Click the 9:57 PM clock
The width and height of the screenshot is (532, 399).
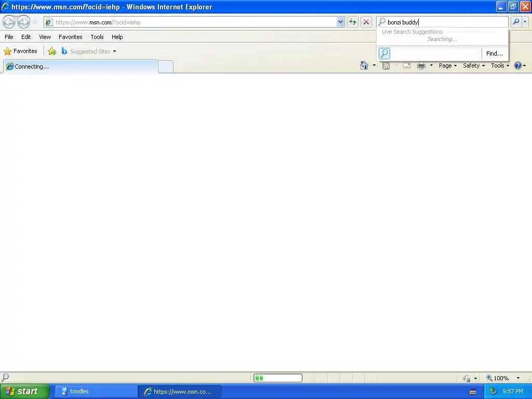pos(513,392)
